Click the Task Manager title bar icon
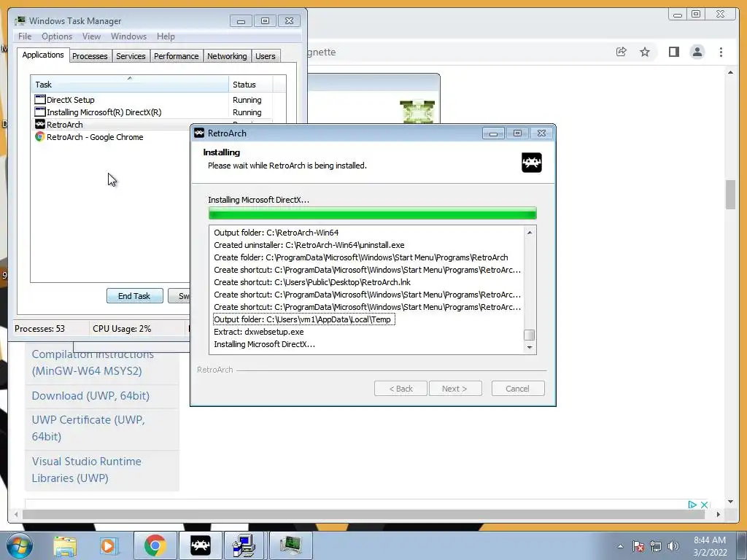747x560 pixels. point(20,20)
